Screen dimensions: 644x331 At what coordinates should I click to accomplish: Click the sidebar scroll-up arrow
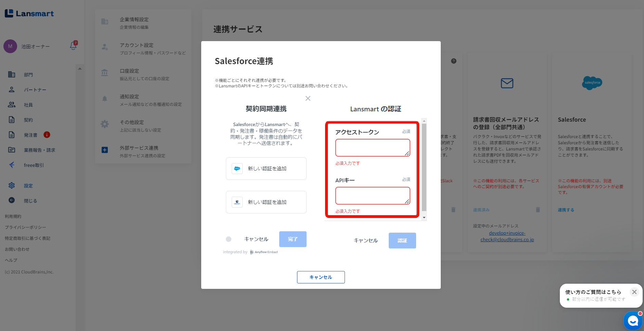[80, 69]
